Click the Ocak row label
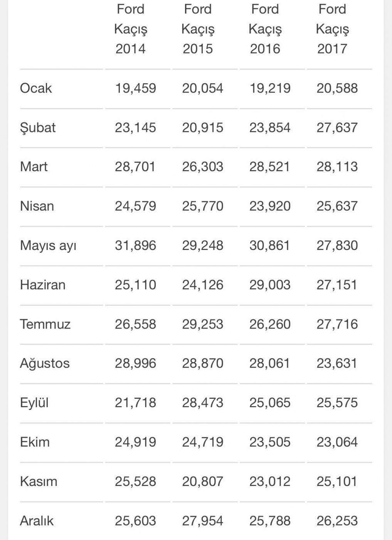Image resolution: width=392 pixels, height=540 pixels. click(x=36, y=88)
